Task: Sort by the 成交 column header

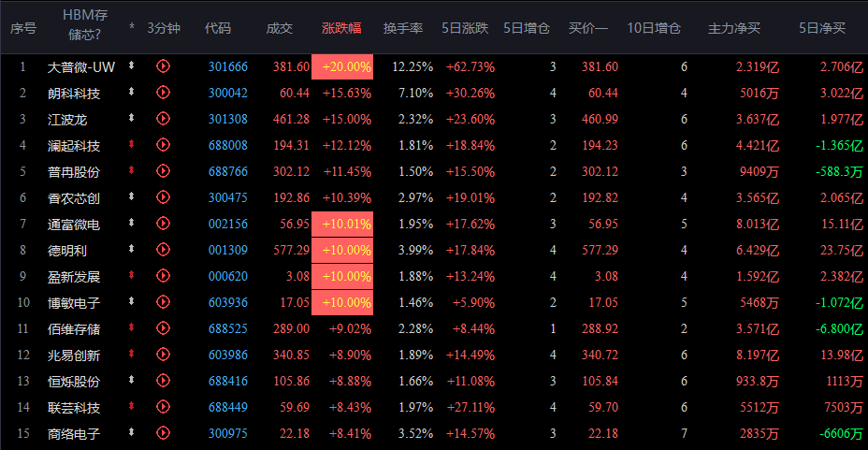Action: (x=279, y=28)
